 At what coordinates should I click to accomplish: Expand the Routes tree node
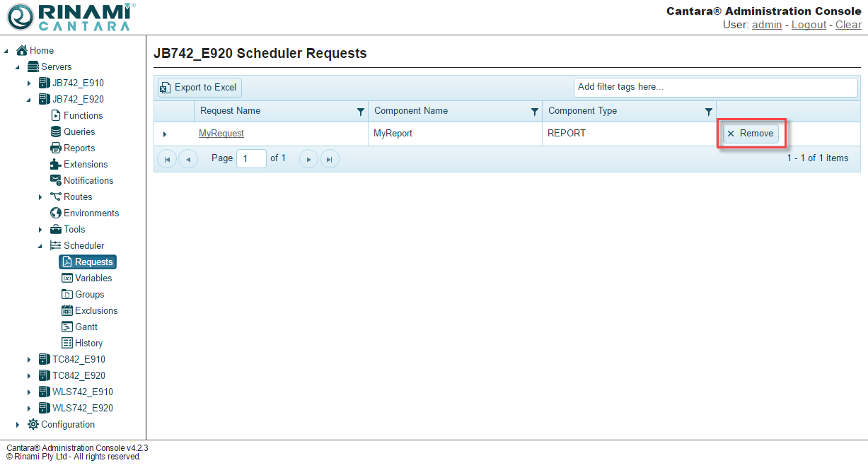pyautogui.click(x=40, y=197)
